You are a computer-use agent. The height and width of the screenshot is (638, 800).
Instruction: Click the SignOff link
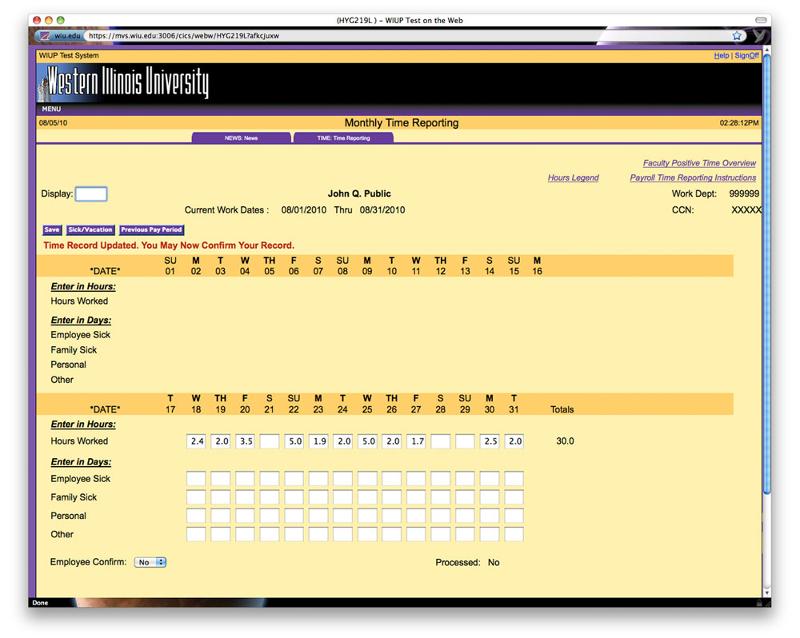747,56
